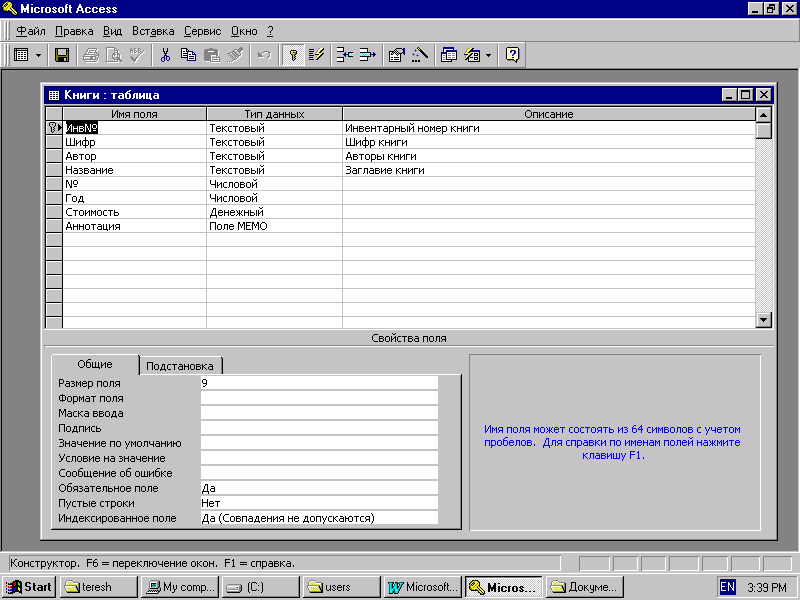Click the Описание column header

click(x=549, y=114)
